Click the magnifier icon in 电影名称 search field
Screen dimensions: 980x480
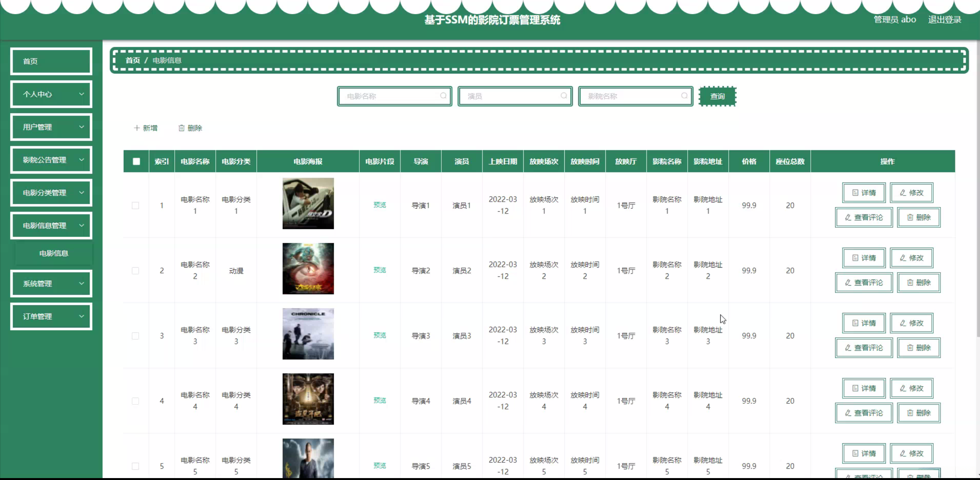[443, 96]
